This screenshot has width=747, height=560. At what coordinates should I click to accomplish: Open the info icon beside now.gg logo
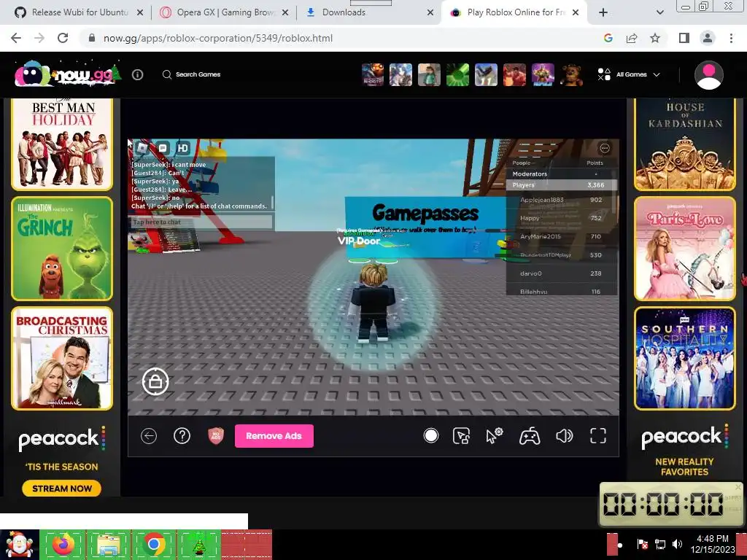[x=138, y=74]
